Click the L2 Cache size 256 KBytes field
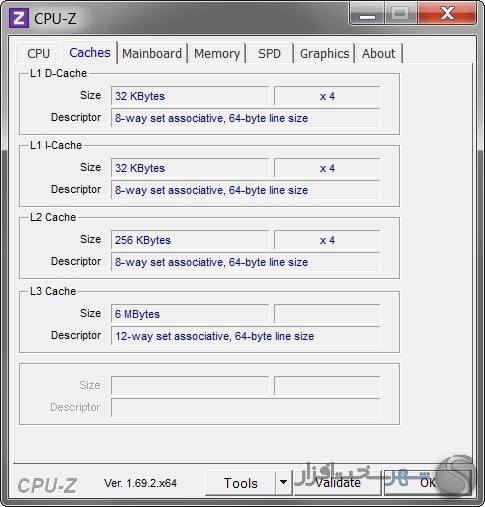 click(190, 240)
